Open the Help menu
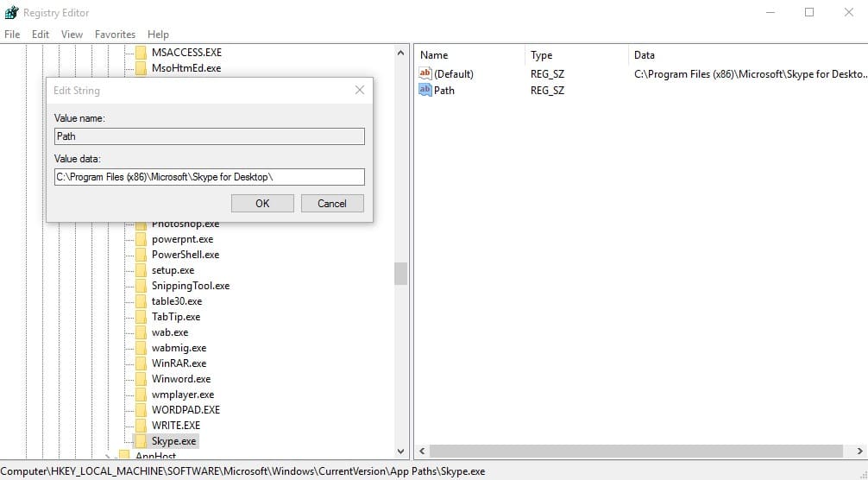Image resolution: width=868 pixels, height=480 pixels. (158, 35)
